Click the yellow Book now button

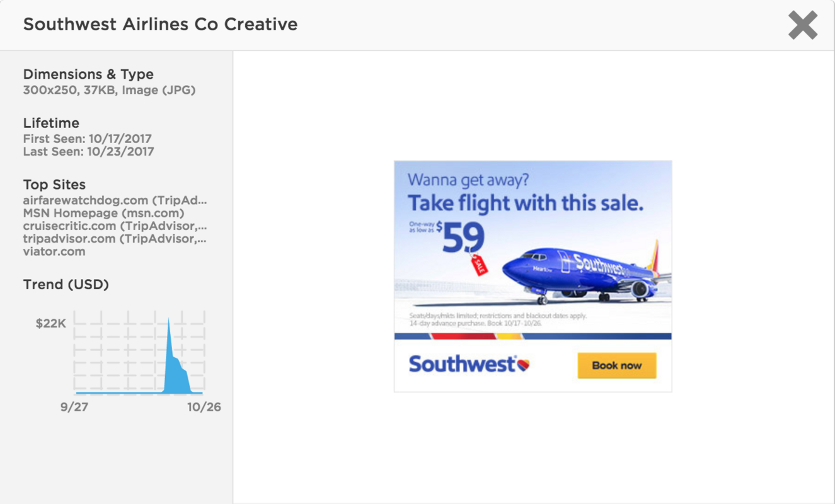point(616,365)
